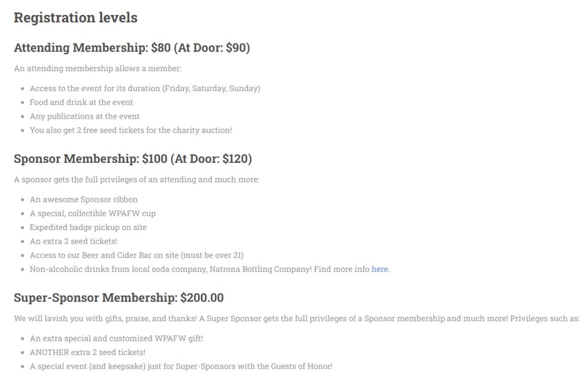Click 'An attending membership allows a member' text

pos(98,69)
